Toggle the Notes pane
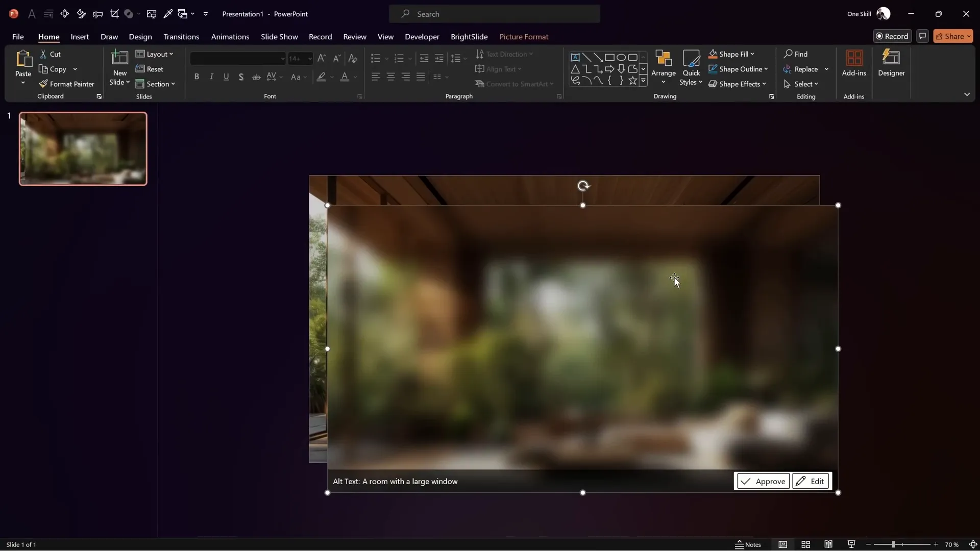The height and width of the screenshot is (551, 980). (748, 544)
